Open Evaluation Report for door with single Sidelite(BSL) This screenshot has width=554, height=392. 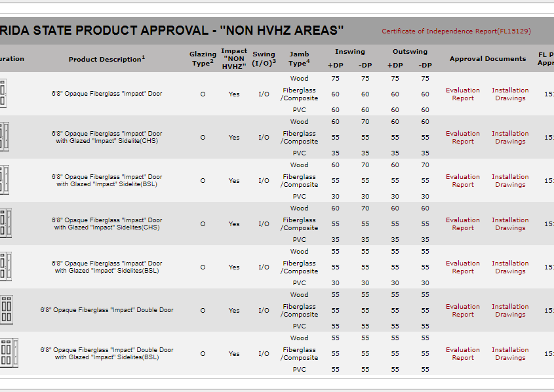[x=463, y=180]
